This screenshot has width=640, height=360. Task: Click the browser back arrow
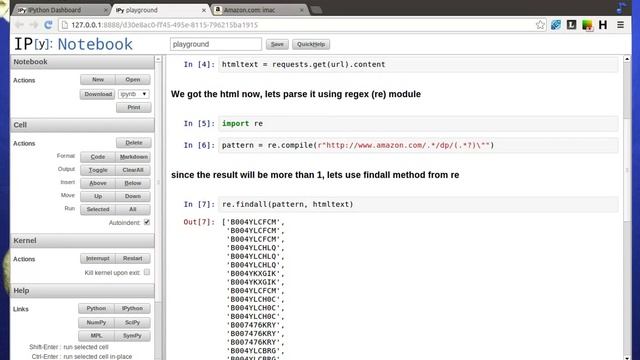[x=19, y=25]
